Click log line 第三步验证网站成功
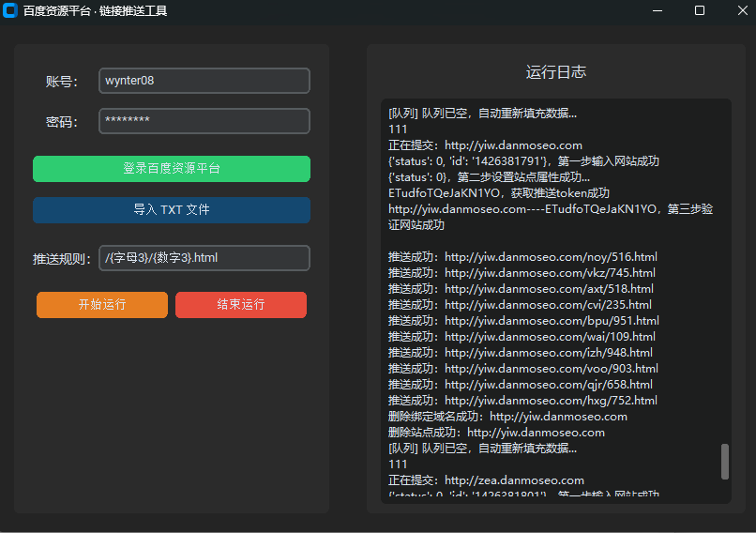Image resolution: width=756 pixels, height=533 pixels. (551, 217)
